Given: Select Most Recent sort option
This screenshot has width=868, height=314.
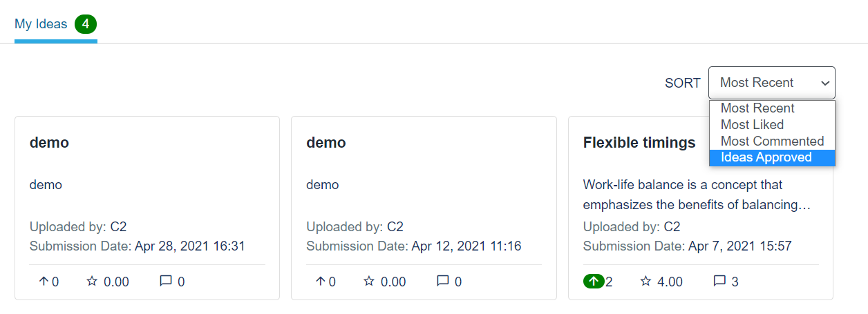Looking at the screenshot, I should coord(757,108).
